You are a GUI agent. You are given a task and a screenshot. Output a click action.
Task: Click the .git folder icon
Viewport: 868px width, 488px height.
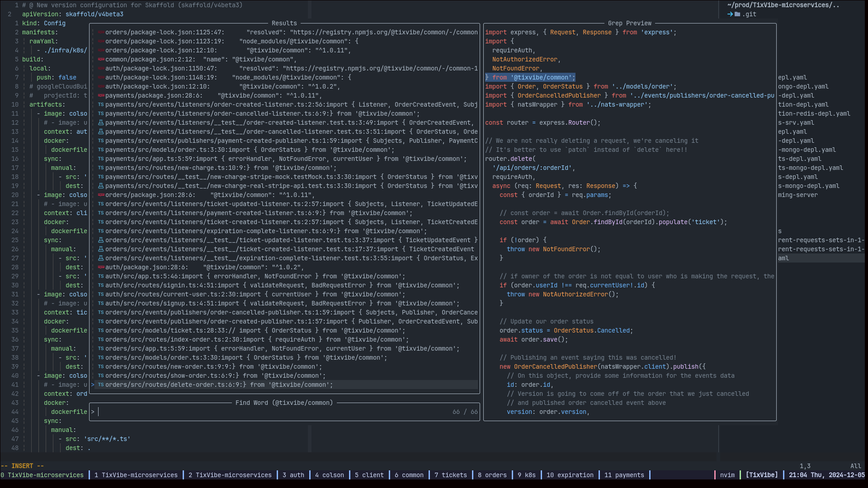(x=737, y=14)
